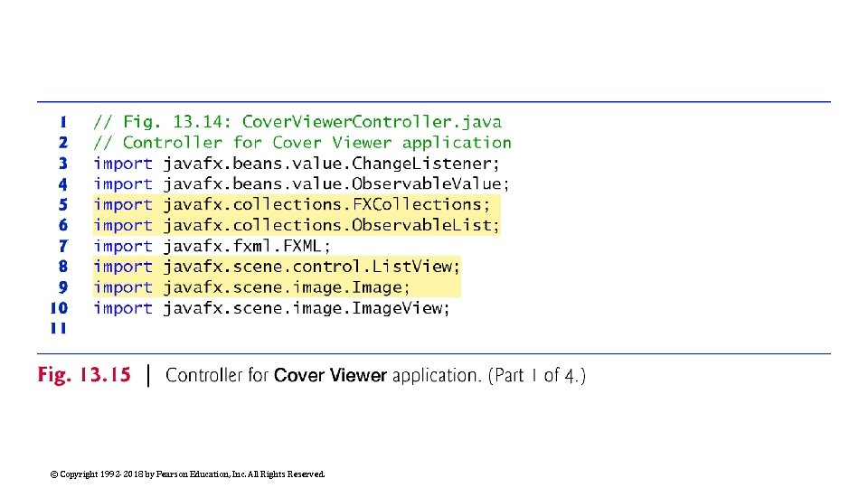Click the "Fig. 13.15" caption label

[x=84, y=375]
